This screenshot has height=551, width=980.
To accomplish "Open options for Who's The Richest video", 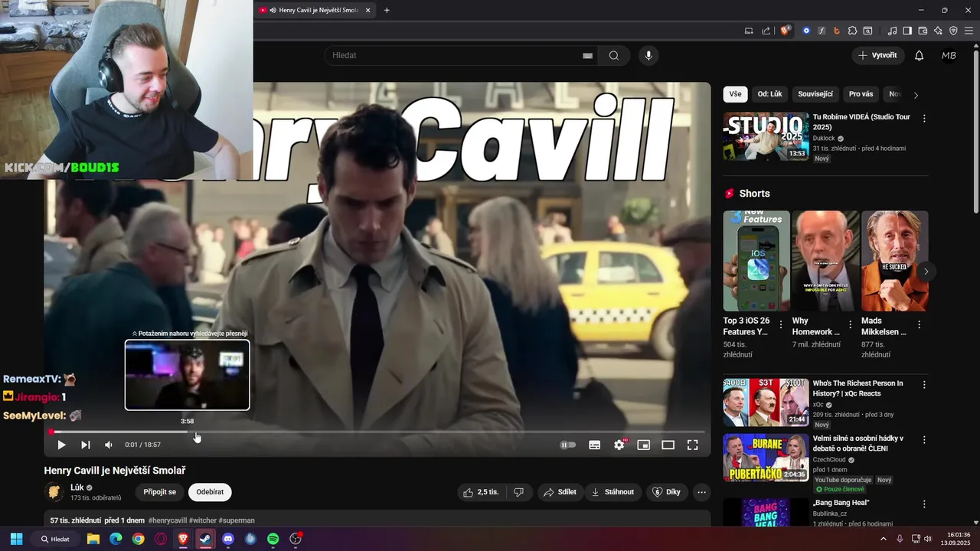I will [x=924, y=385].
